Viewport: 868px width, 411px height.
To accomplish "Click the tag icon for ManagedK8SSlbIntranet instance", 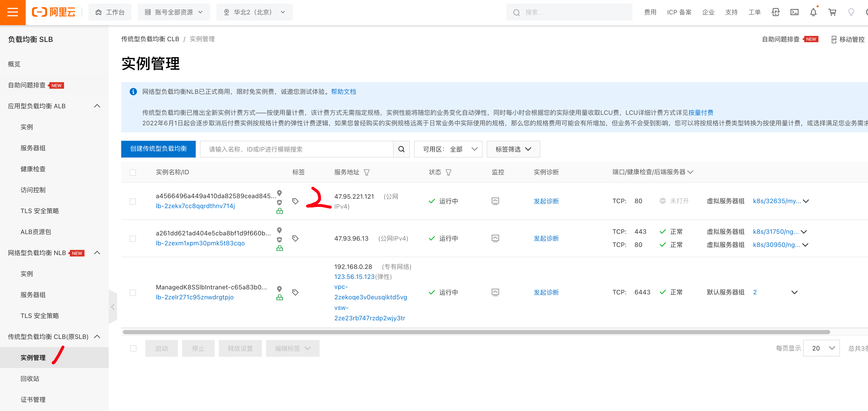I will click(295, 292).
